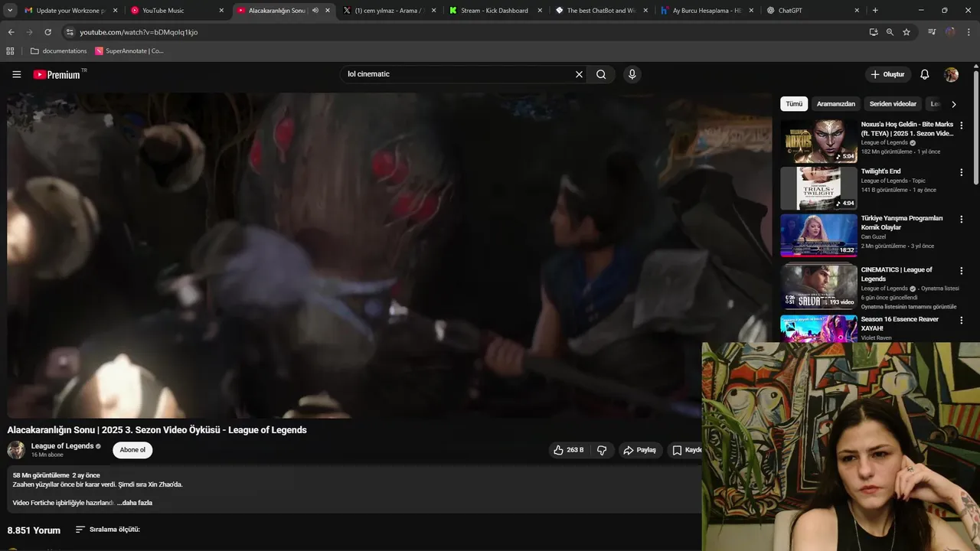Subscribe using the Abone ol button

coord(132,450)
